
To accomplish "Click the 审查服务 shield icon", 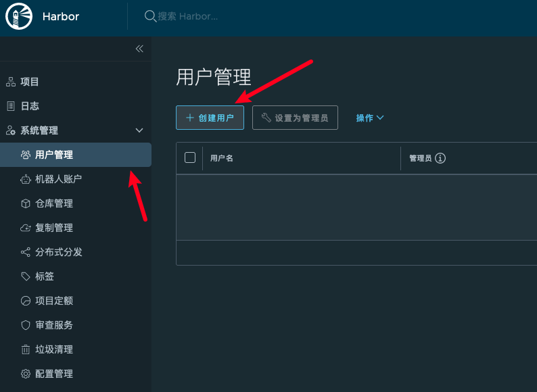I will [x=25, y=325].
